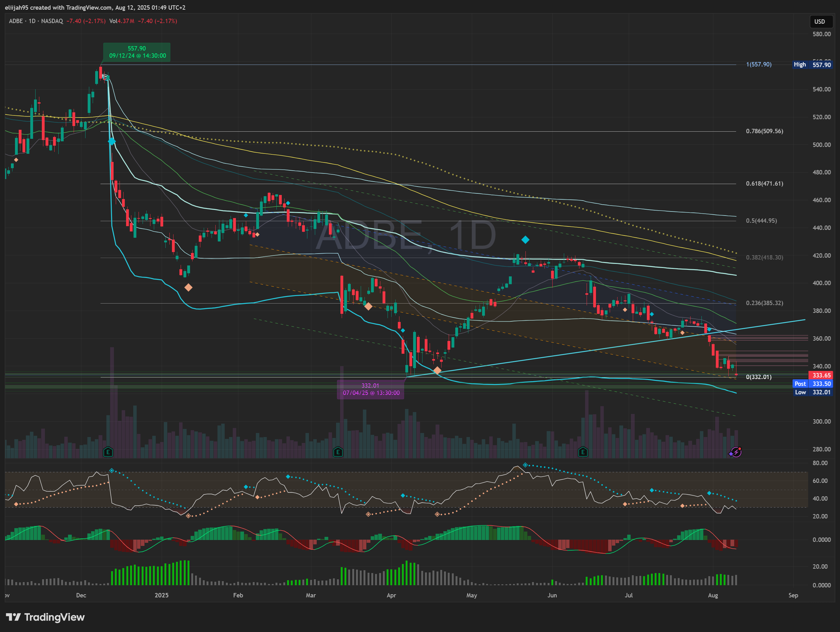The image size is (840, 632).
Task: Click the Post 333.50 price tag
Action: [x=813, y=384]
